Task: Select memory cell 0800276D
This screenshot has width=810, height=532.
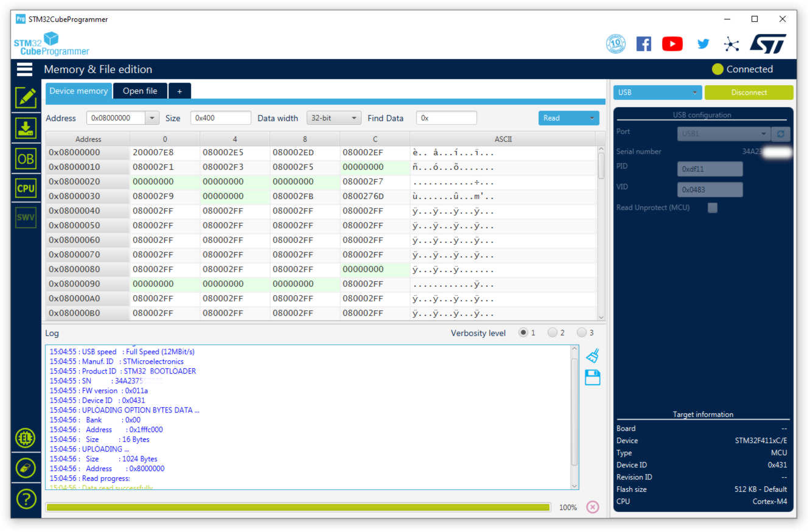Action: pos(375,196)
